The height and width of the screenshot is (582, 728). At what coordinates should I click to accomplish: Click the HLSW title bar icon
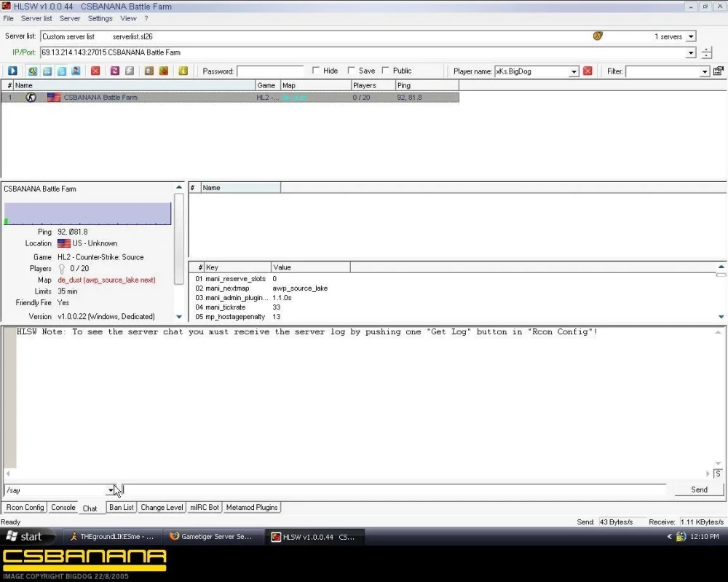[7, 7]
